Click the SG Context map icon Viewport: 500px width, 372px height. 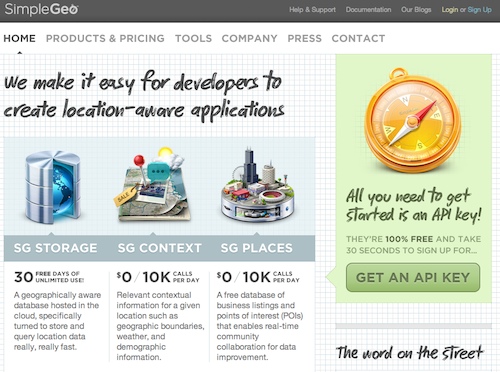(x=152, y=184)
